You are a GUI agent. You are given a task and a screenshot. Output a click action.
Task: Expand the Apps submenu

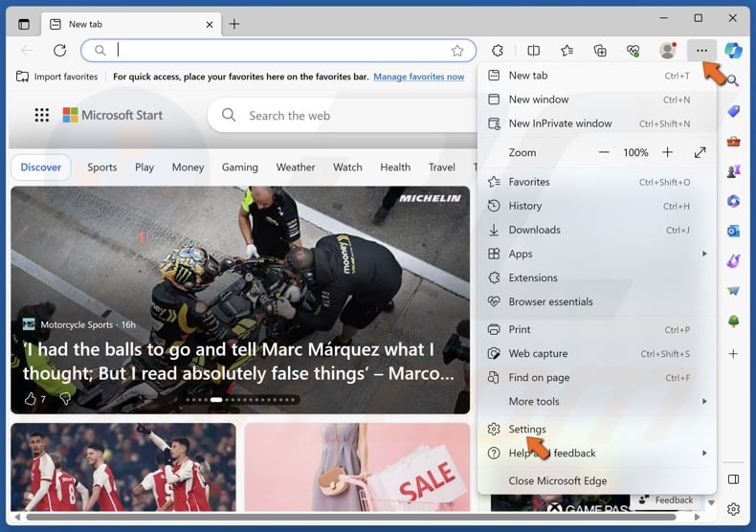click(597, 254)
